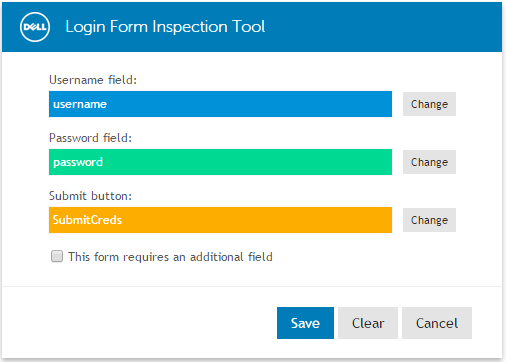
Task: Cancel the login form inspection
Action: pyautogui.click(x=437, y=323)
